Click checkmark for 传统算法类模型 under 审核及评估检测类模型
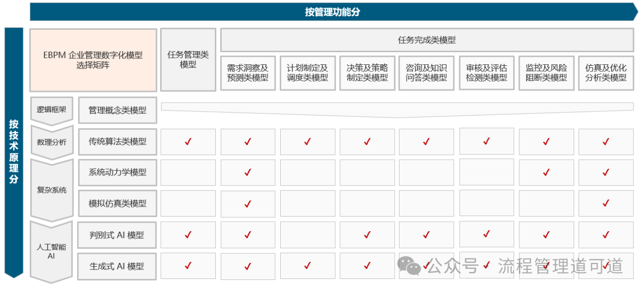 tap(487, 141)
